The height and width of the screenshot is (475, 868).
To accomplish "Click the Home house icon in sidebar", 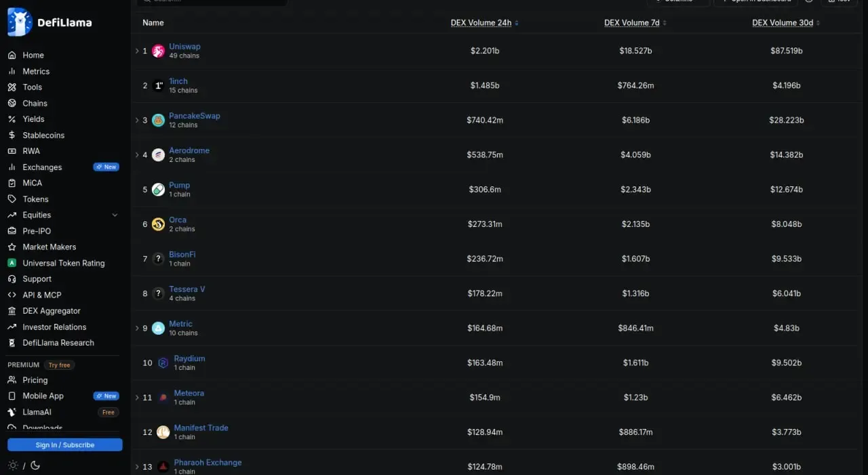I will click(12, 56).
